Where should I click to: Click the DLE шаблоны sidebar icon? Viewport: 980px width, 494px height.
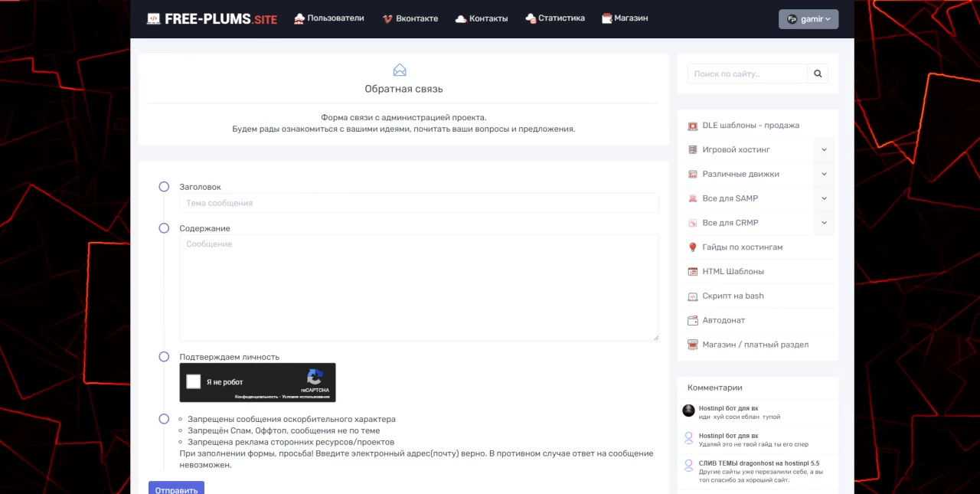pyautogui.click(x=693, y=126)
